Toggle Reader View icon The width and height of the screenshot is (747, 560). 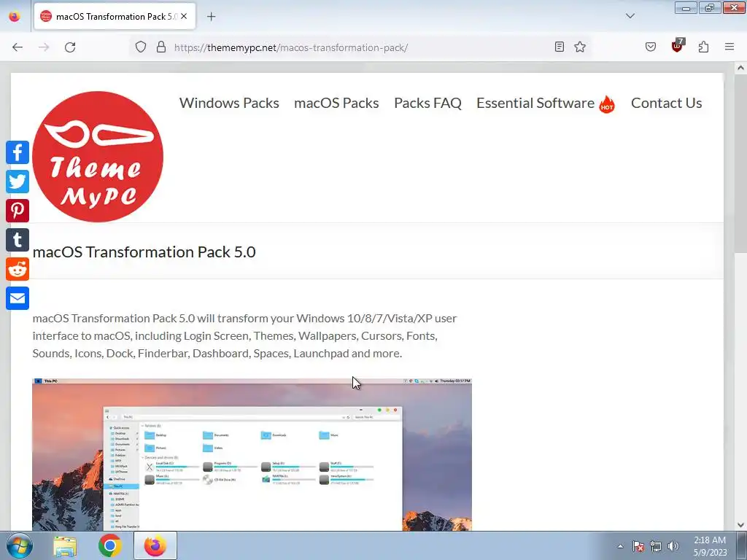[x=560, y=47]
